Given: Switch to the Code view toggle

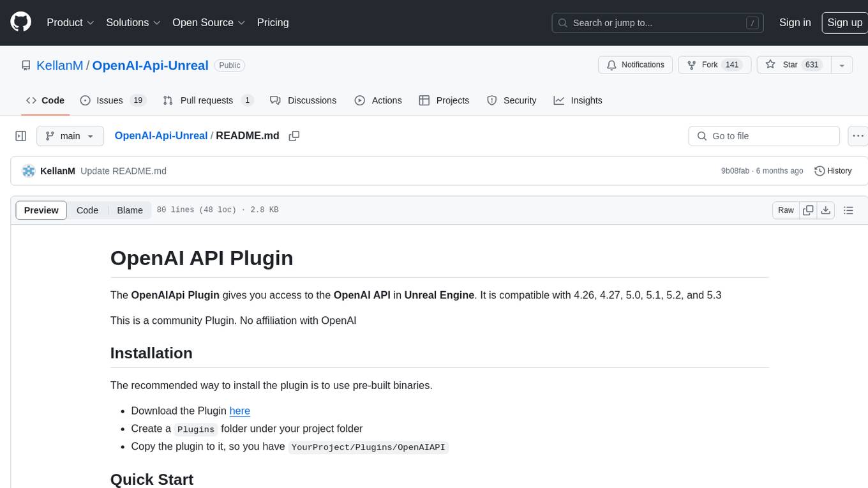Looking at the screenshot, I should click(87, 210).
